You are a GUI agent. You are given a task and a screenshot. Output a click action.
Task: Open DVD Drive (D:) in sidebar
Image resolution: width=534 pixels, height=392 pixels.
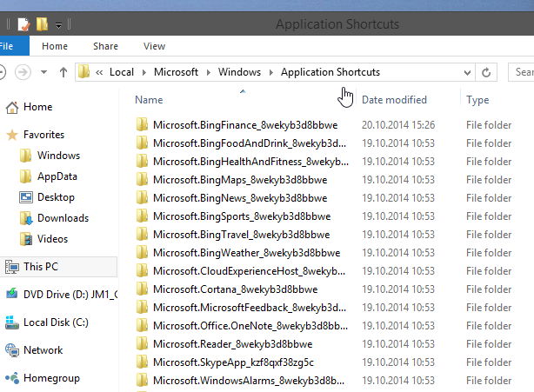coord(70,295)
